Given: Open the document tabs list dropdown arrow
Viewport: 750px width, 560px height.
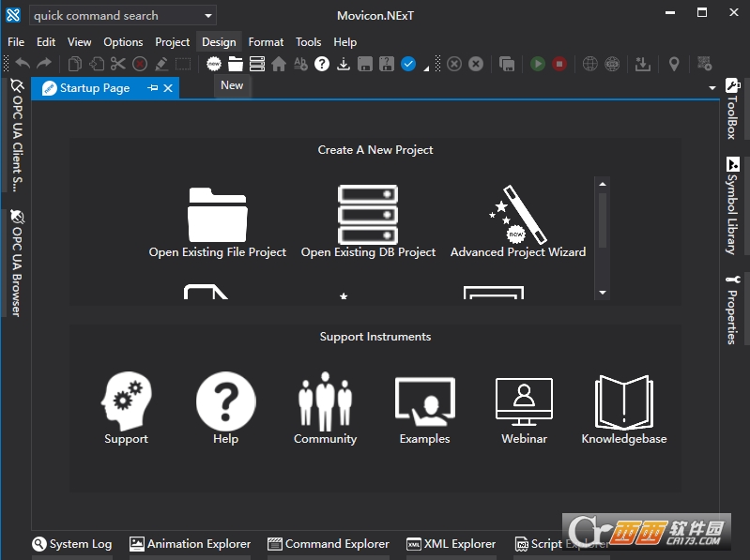Looking at the screenshot, I should tap(712, 88).
